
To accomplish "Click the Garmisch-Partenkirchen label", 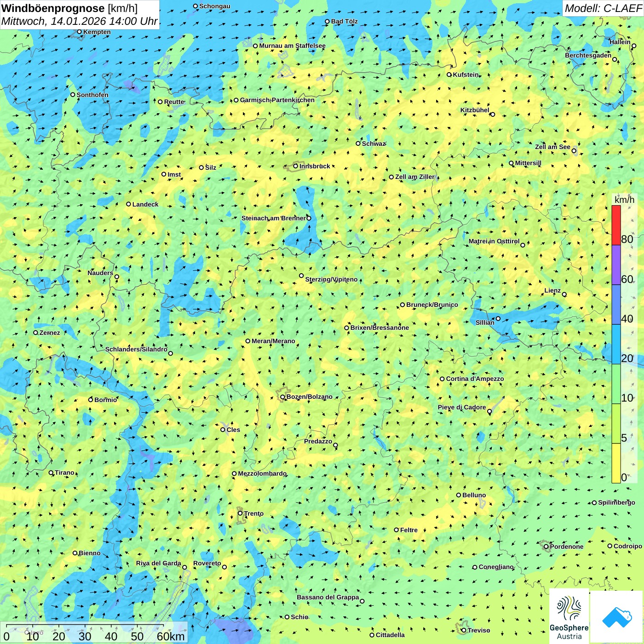I will 277,100.
